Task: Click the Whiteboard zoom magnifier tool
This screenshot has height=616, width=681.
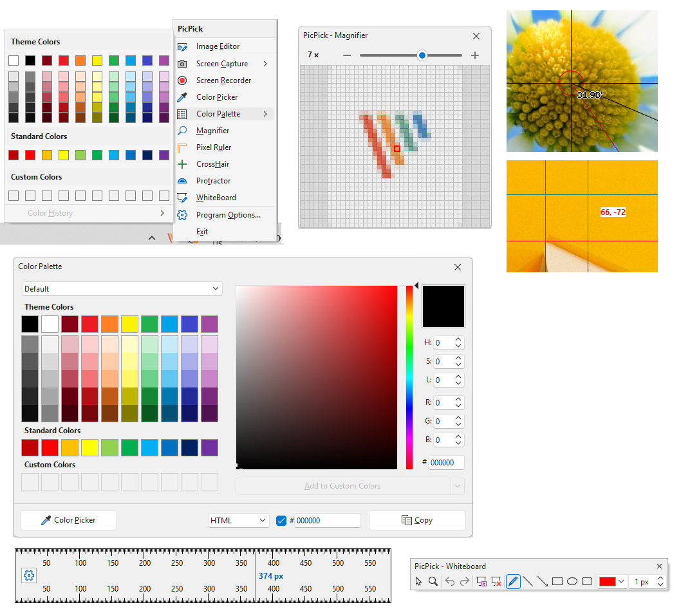Action: click(x=433, y=581)
